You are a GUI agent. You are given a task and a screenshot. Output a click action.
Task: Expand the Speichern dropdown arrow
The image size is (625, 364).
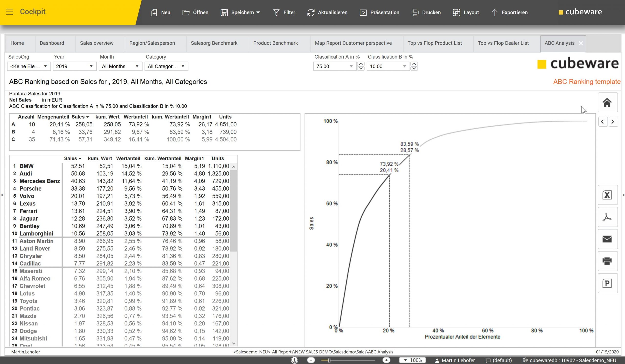click(x=258, y=12)
